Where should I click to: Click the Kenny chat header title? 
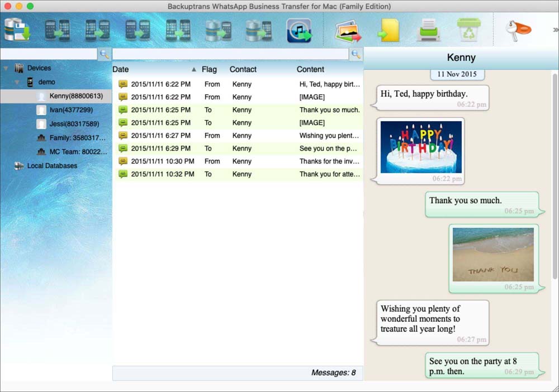point(461,58)
